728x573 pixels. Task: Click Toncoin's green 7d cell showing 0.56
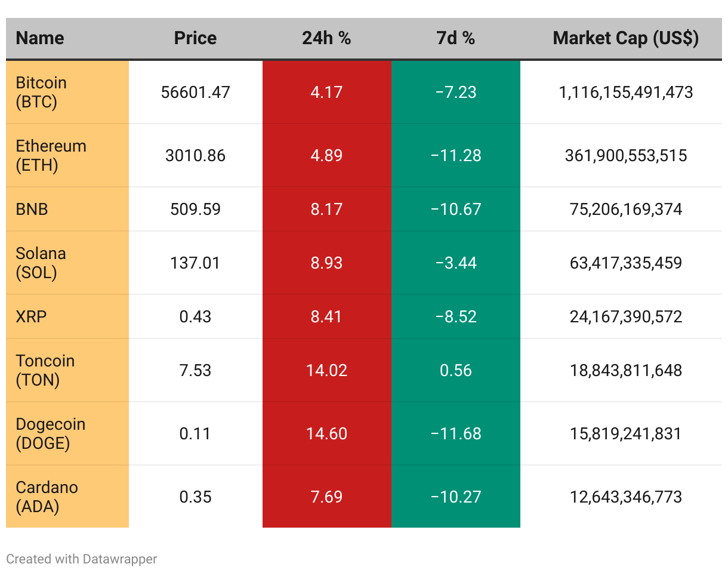[456, 370]
